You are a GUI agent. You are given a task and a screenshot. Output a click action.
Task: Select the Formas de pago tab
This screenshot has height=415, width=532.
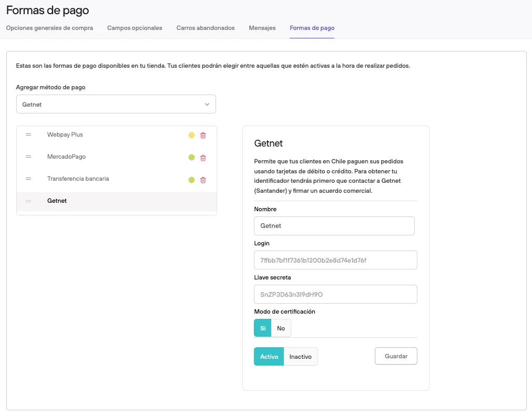(x=312, y=28)
